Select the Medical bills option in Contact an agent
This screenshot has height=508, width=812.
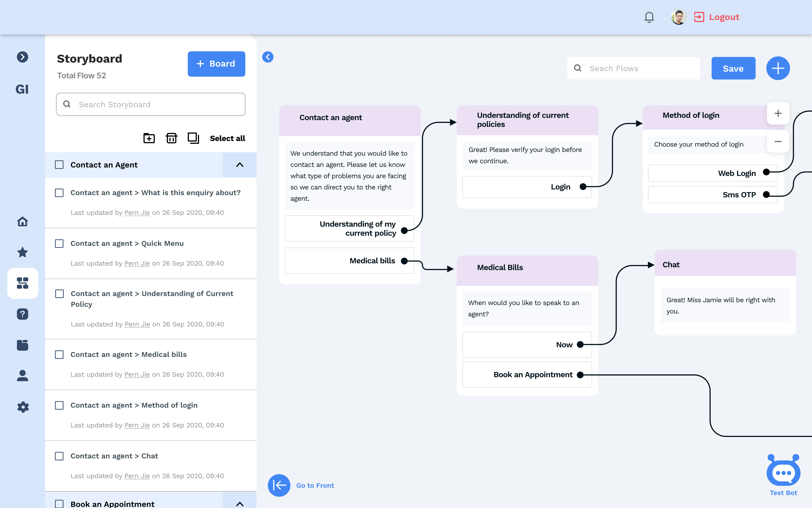click(349, 261)
